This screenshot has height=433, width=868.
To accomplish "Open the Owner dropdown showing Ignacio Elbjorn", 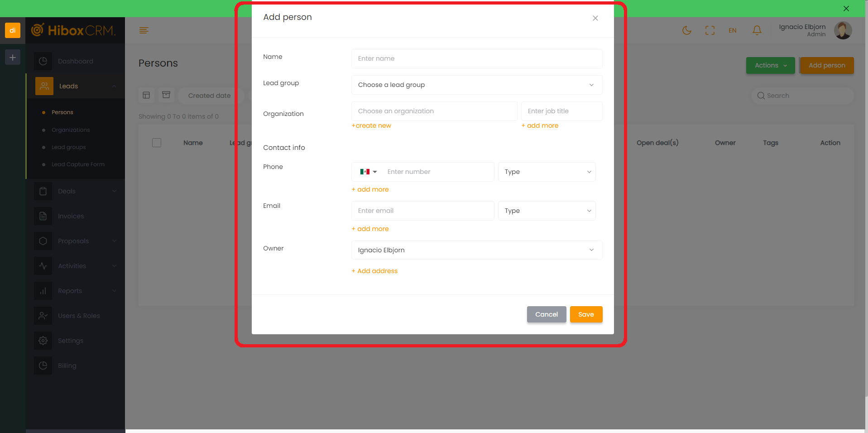I will [476, 250].
